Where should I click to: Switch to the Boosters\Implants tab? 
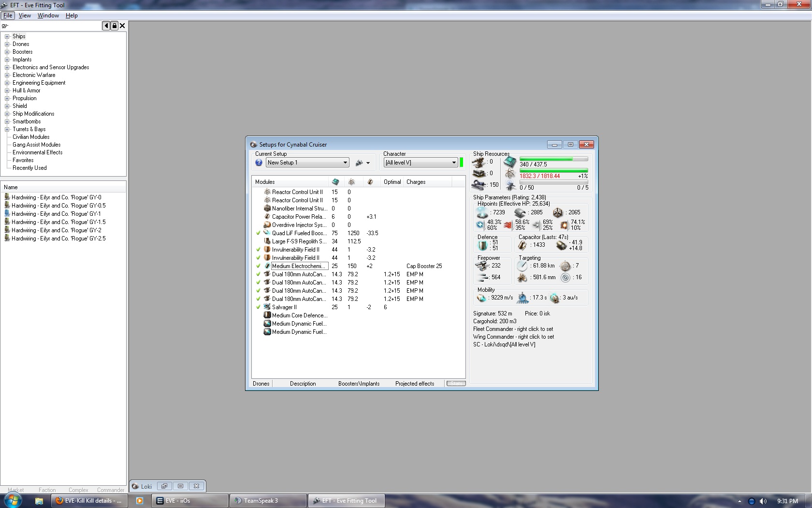pos(359,384)
